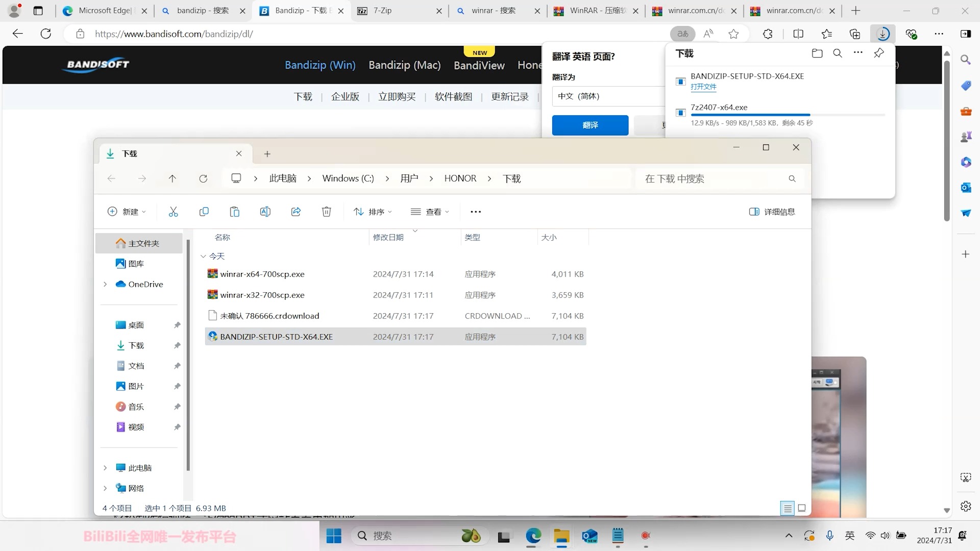Image resolution: width=980 pixels, height=551 pixels.
Task: Switch to the 7-Zip browser tab
Action: tap(400, 11)
